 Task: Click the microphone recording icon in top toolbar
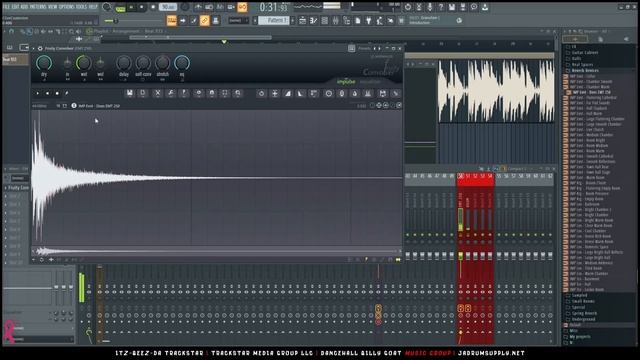coord(430,7)
